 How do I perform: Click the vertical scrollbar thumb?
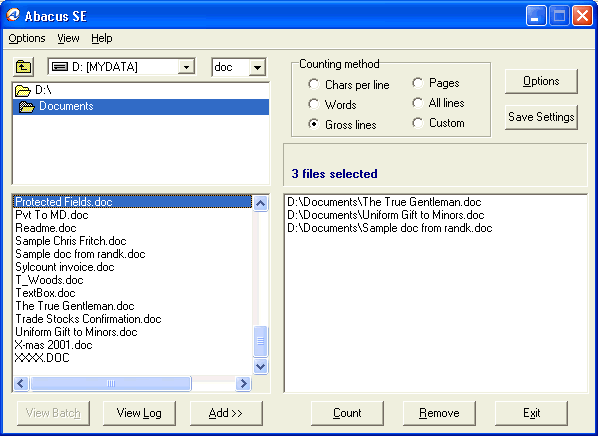pos(260,341)
